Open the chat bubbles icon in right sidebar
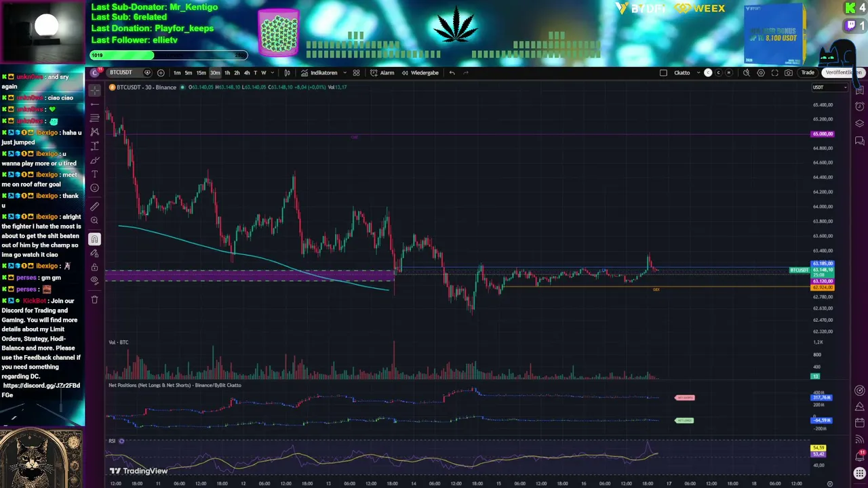The width and height of the screenshot is (868, 488). click(859, 141)
